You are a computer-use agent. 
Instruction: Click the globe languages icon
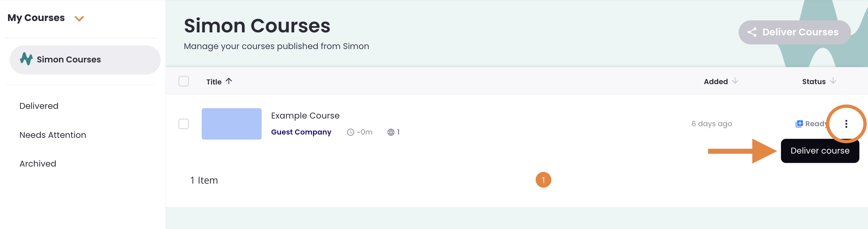click(391, 132)
